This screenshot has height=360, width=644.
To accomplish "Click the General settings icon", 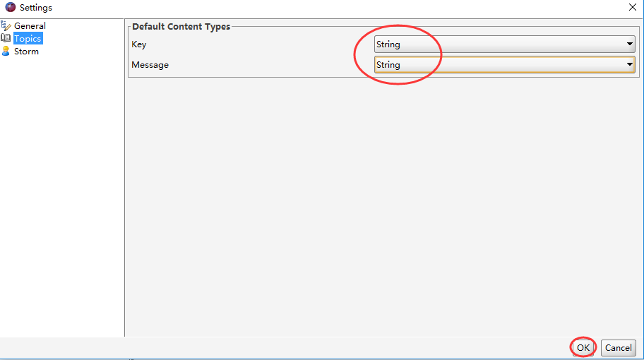I will (6, 26).
